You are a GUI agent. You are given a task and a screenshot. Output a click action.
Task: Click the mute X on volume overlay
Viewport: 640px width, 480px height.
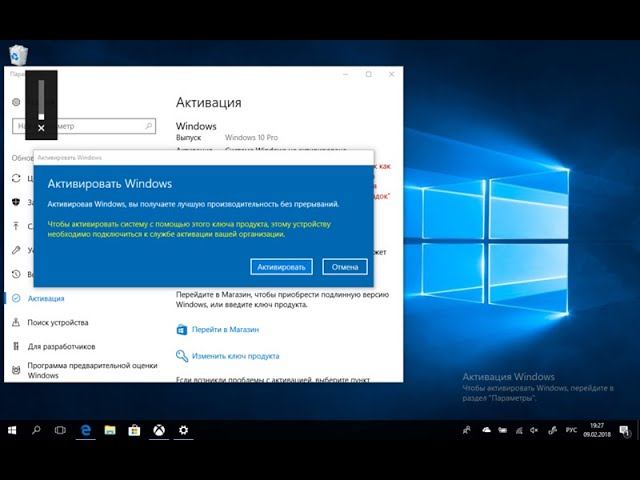[x=41, y=128]
